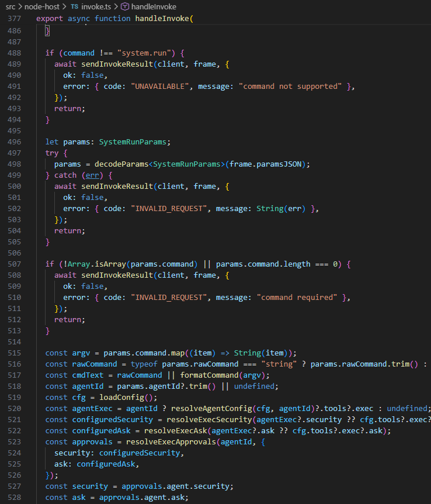This screenshot has width=431, height=504.
Task: Click 'sendInvokeResult' call on line 508
Action: [x=117, y=275]
